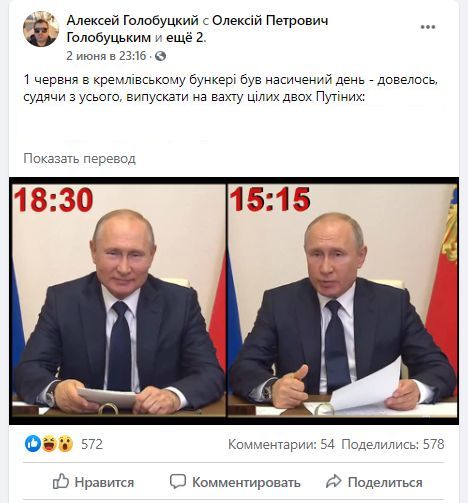Open the three-dot post options menu
The image size is (468, 503).
pos(428,27)
